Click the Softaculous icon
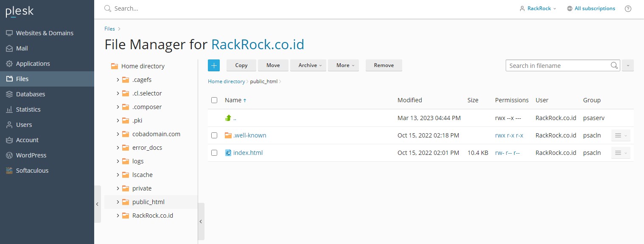644x244 pixels. pos(9,171)
